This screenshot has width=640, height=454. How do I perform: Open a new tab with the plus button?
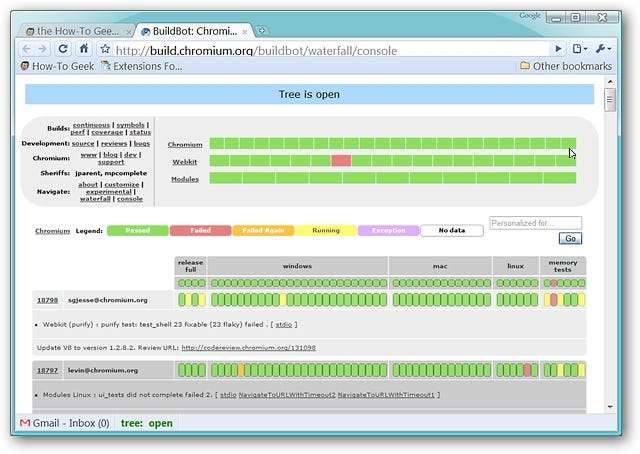(262, 31)
